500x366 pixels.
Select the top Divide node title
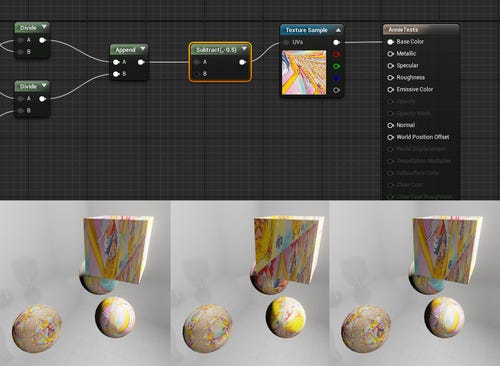pyautogui.click(x=28, y=28)
